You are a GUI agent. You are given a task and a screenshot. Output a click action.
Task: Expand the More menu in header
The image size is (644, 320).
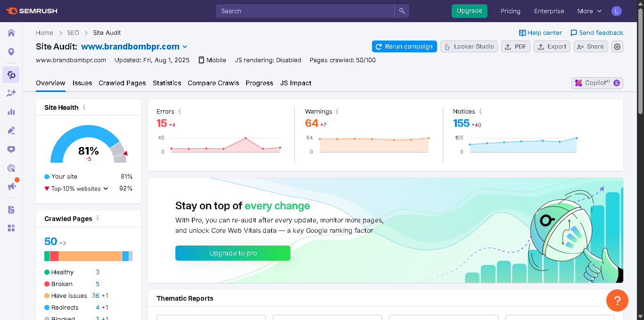(x=589, y=11)
